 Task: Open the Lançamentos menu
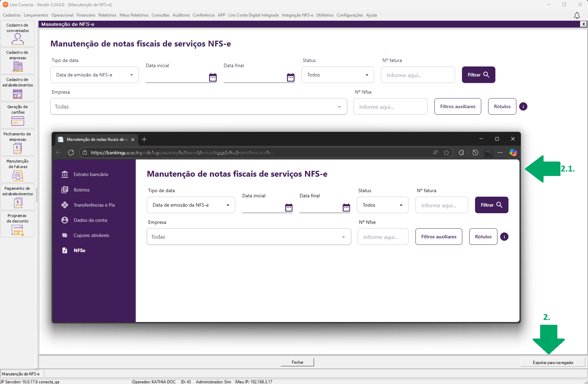[36, 15]
